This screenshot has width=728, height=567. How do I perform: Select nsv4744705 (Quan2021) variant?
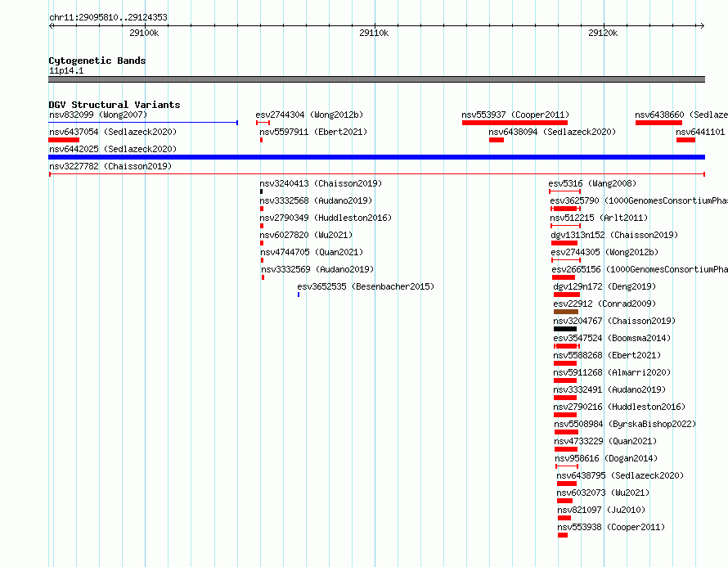[x=312, y=252]
